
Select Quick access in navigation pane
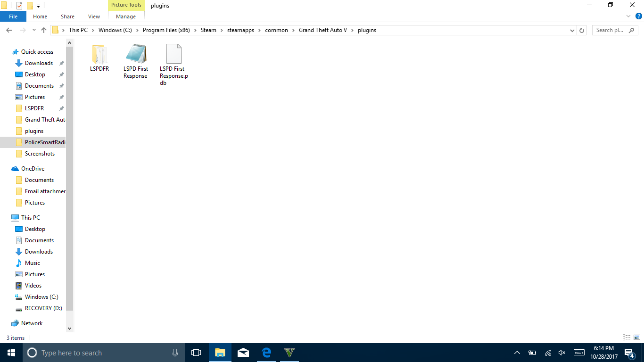37,52
